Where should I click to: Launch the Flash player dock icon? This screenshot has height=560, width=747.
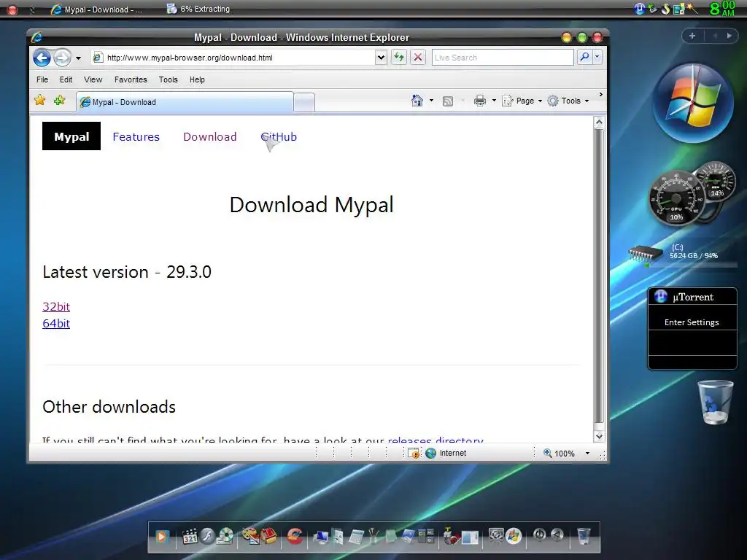point(207,536)
